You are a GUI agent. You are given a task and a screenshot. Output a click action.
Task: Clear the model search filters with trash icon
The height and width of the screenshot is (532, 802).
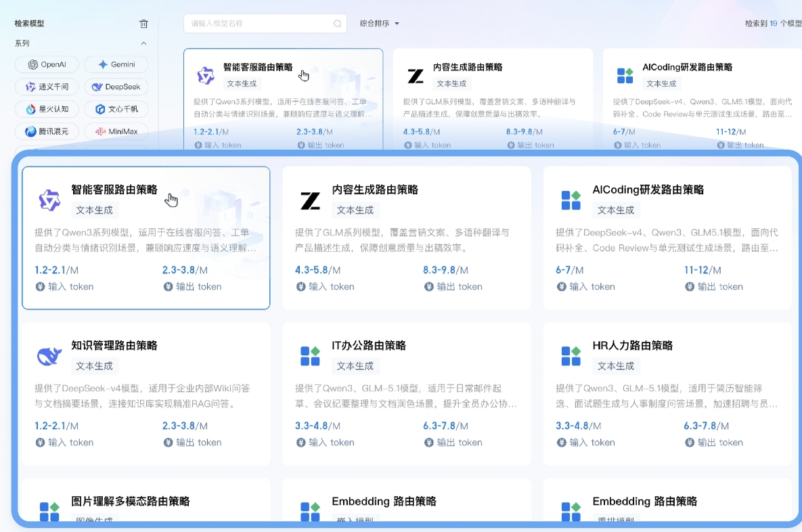143,24
